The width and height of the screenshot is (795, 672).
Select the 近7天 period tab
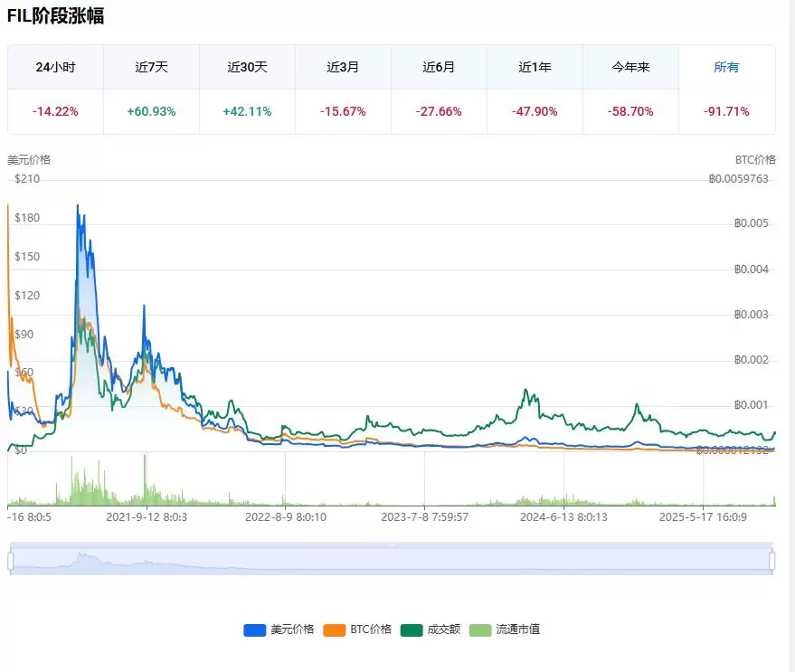(x=150, y=67)
